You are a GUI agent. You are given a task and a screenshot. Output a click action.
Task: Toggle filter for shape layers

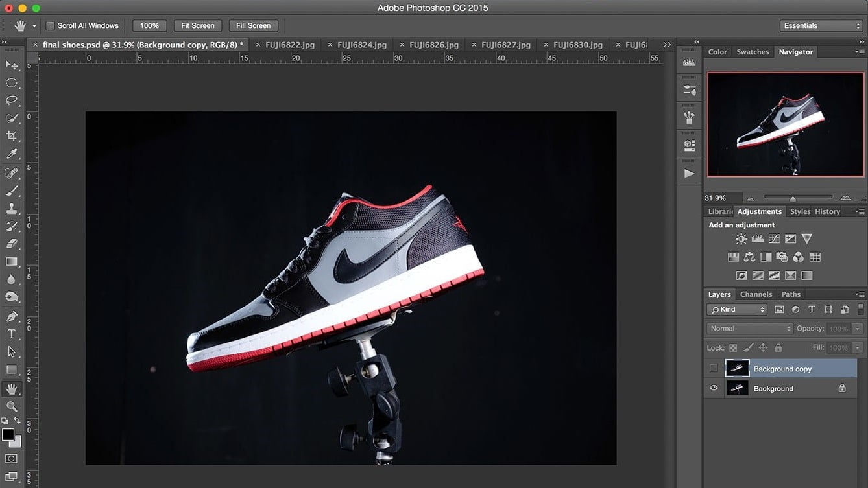tap(828, 310)
